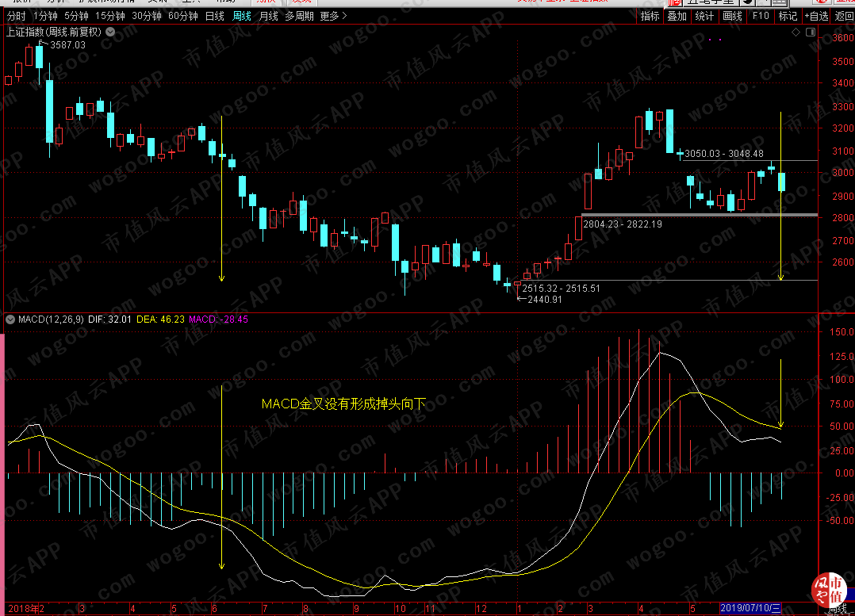Click the 2019/07/10 date label
The image size is (855, 616).
[x=751, y=608]
